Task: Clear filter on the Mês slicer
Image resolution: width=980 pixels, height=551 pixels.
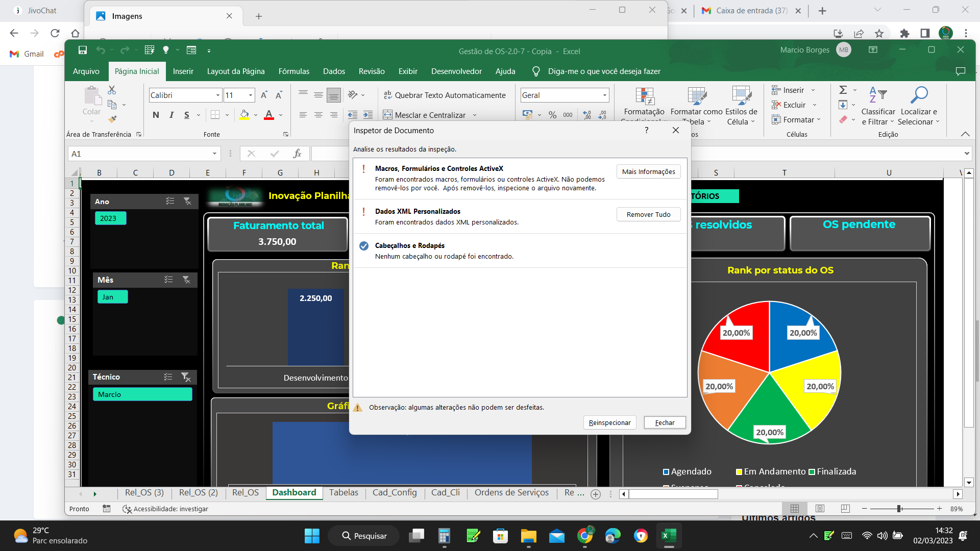Action: point(186,280)
